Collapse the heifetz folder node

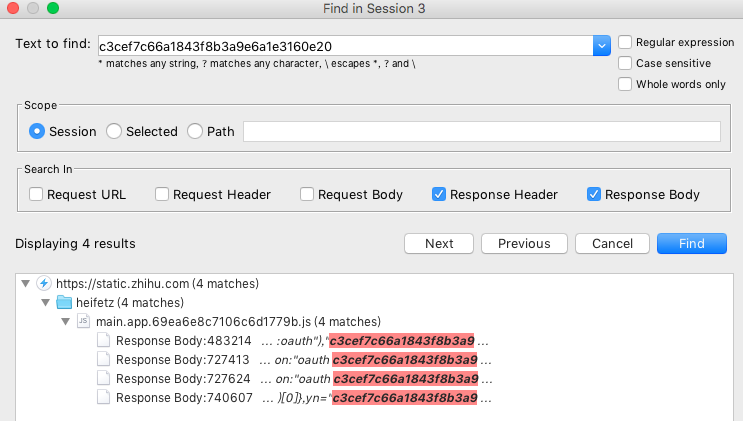pos(45,303)
